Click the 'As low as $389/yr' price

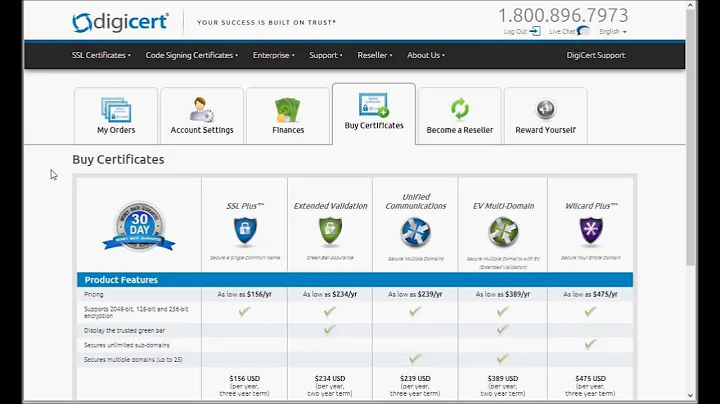click(503, 294)
